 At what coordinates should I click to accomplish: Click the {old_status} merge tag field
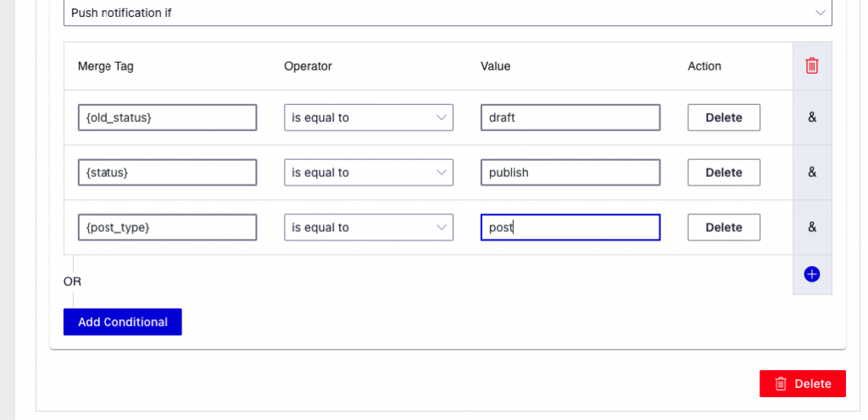(x=167, y=118)
